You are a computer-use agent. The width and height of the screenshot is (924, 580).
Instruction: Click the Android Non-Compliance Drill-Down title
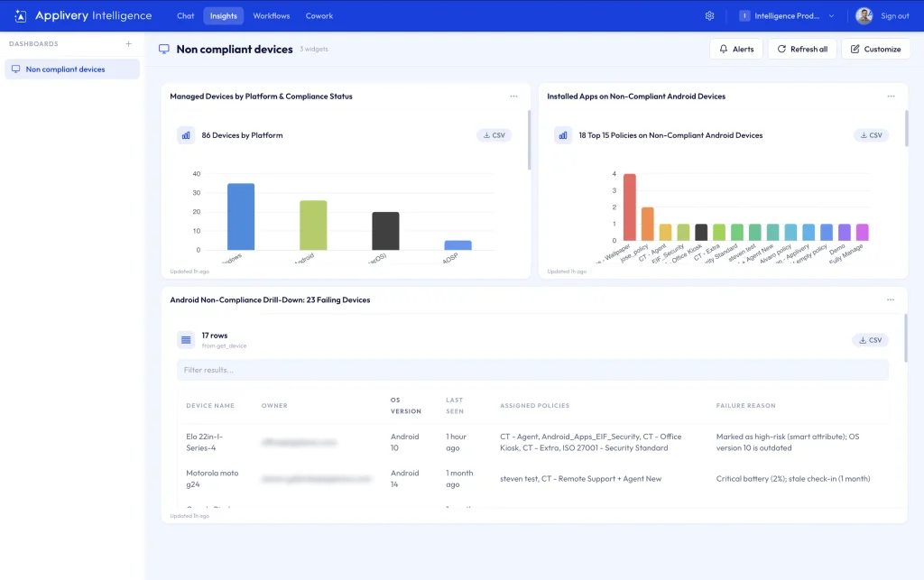270,299
